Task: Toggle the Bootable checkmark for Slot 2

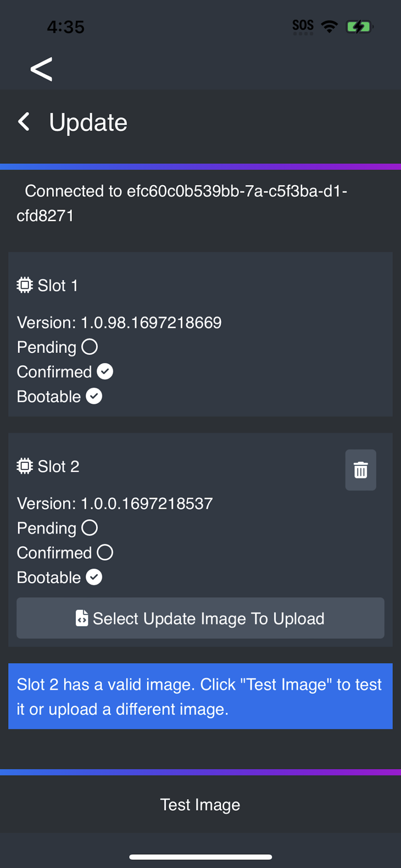Action: (93, 577)
